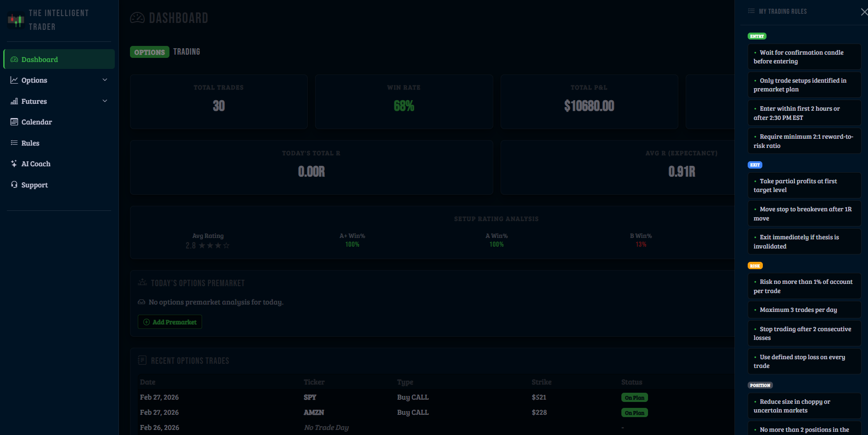
Task: Select the AMZN row in Recent Options Trades
Action: pyautogui.click(x=314, y=412)
